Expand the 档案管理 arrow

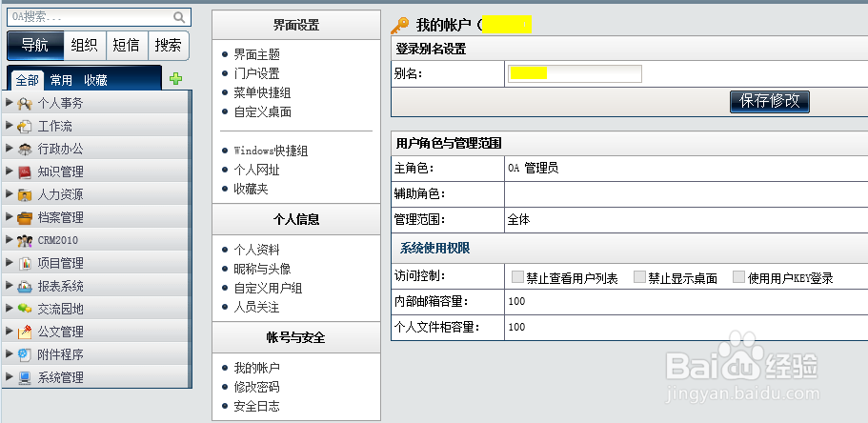[9, 216]
